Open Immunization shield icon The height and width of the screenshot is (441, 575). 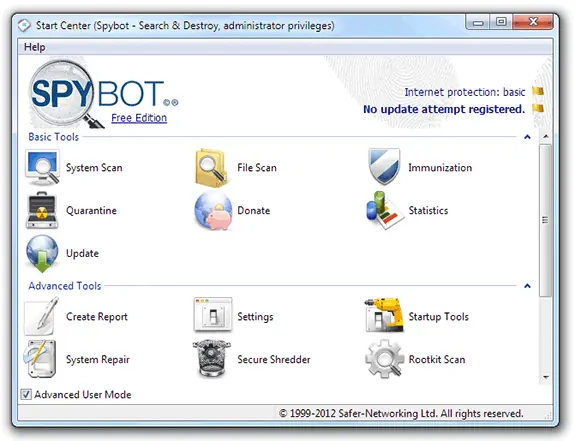tap(384, 167)
